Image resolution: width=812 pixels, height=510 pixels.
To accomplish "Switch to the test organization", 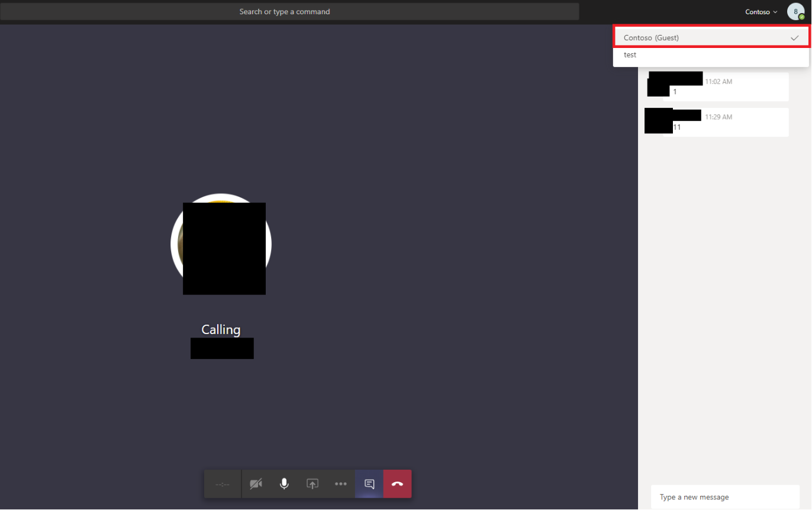I will [711, 55].
